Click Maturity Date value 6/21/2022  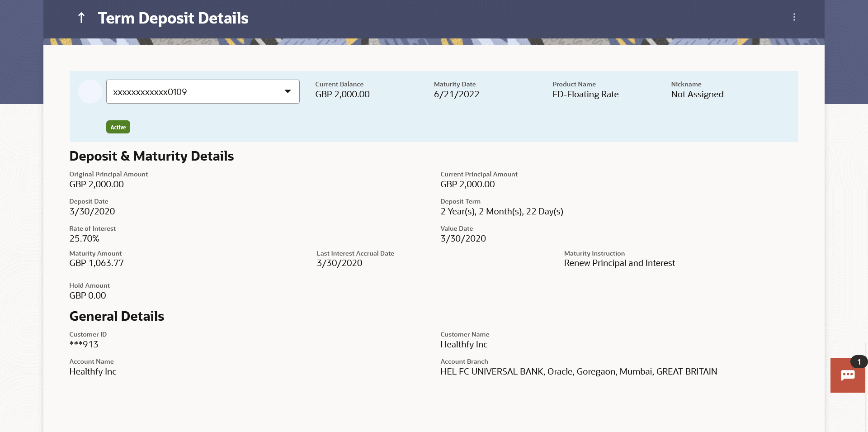coord(456,94)
